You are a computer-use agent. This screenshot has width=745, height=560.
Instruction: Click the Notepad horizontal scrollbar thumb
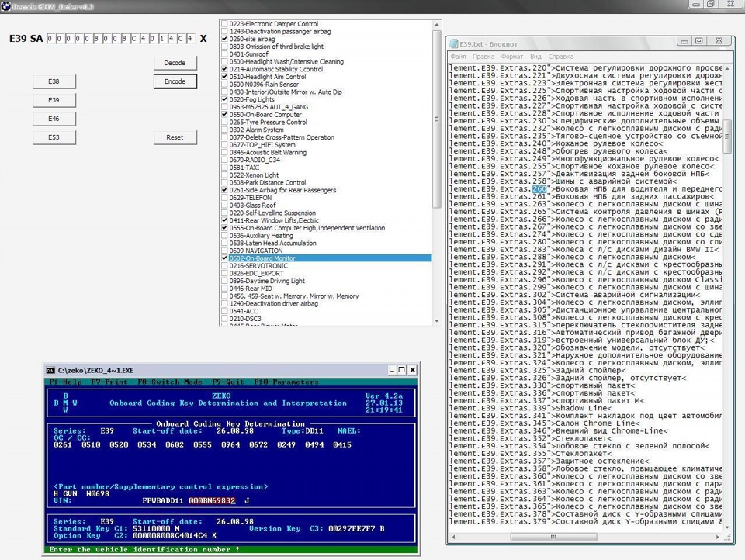[553, 537]
